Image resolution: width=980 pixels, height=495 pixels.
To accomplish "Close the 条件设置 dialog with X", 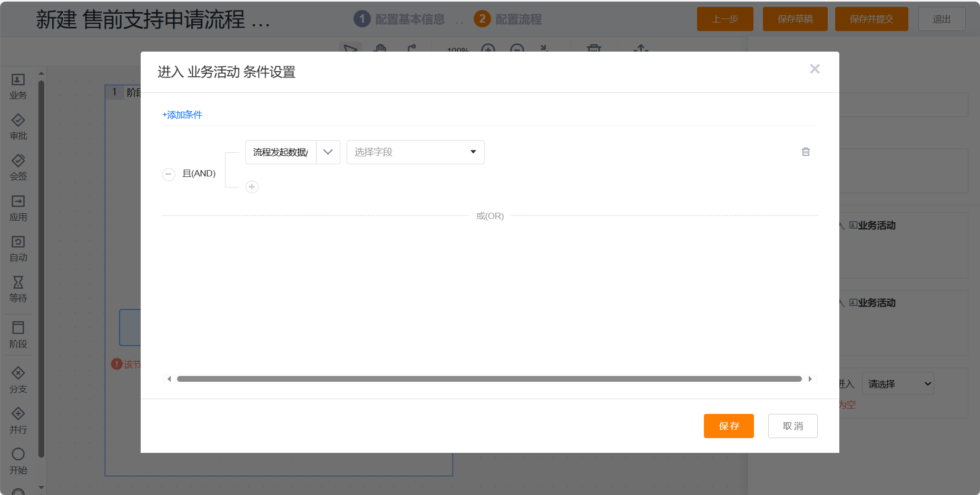I will [x=815, y=69].
